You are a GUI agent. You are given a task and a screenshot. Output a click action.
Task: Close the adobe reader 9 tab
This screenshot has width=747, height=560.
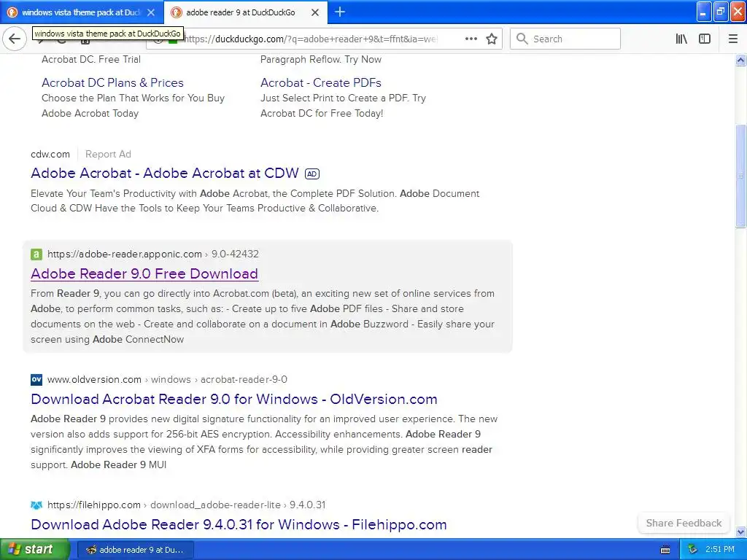click(315, 12)
